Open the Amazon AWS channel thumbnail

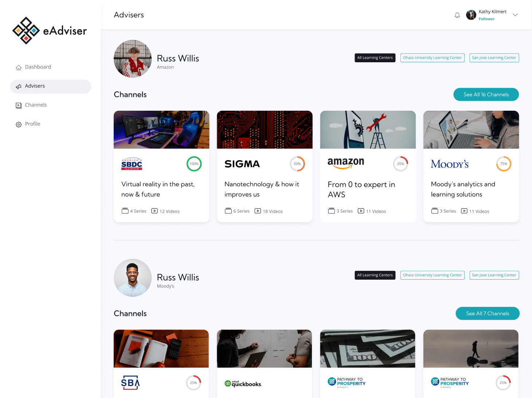coord(368,130)
